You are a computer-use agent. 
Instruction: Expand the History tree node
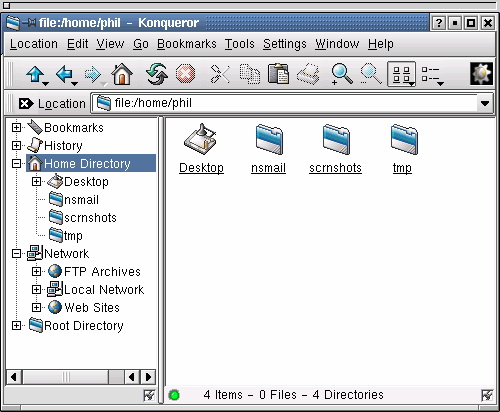pos(16,145)
